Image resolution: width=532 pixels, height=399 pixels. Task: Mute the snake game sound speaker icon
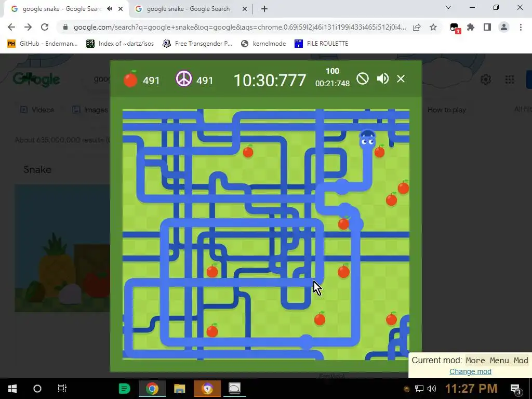pos(383,79)
